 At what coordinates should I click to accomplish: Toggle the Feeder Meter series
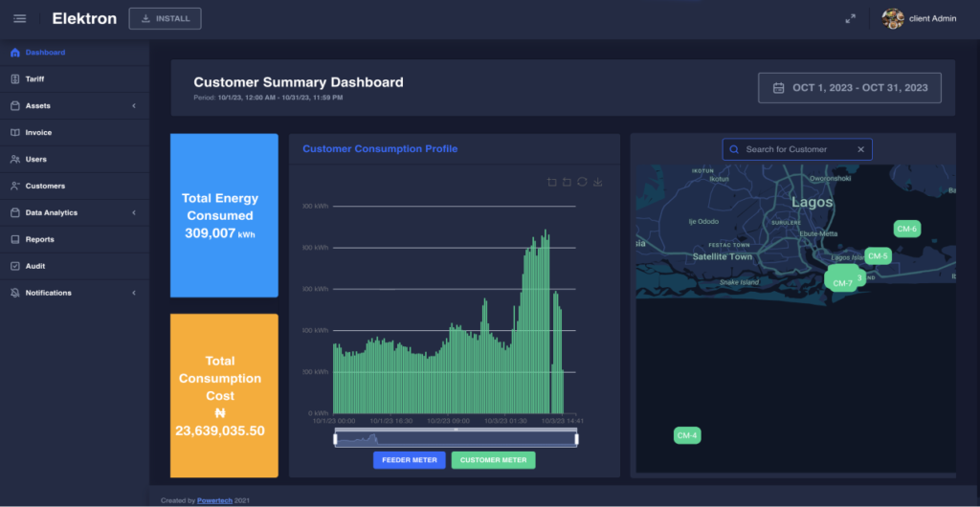click(410, 460)
